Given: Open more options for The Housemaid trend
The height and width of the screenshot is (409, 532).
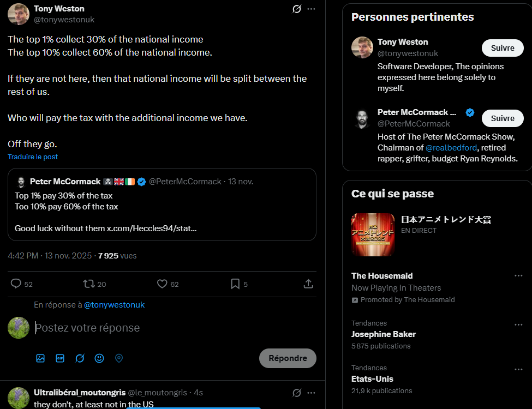Looking at the screenshot, I should coord(518,276).
